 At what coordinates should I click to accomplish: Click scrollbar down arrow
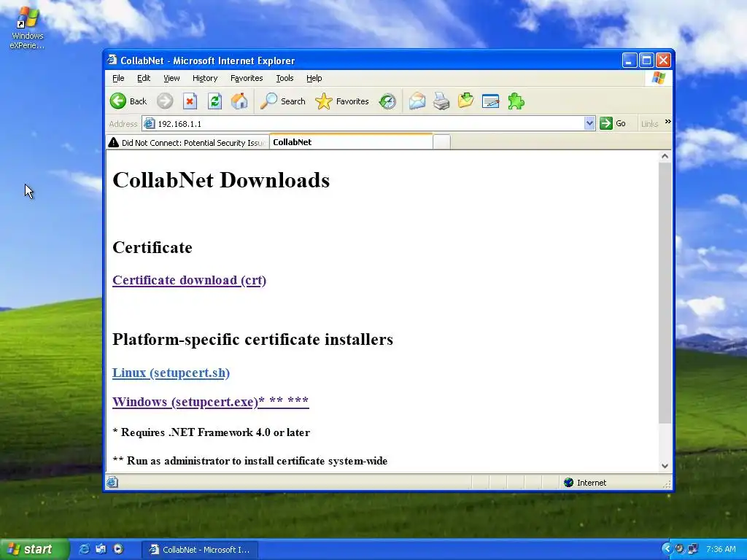[x=665, y=466]
